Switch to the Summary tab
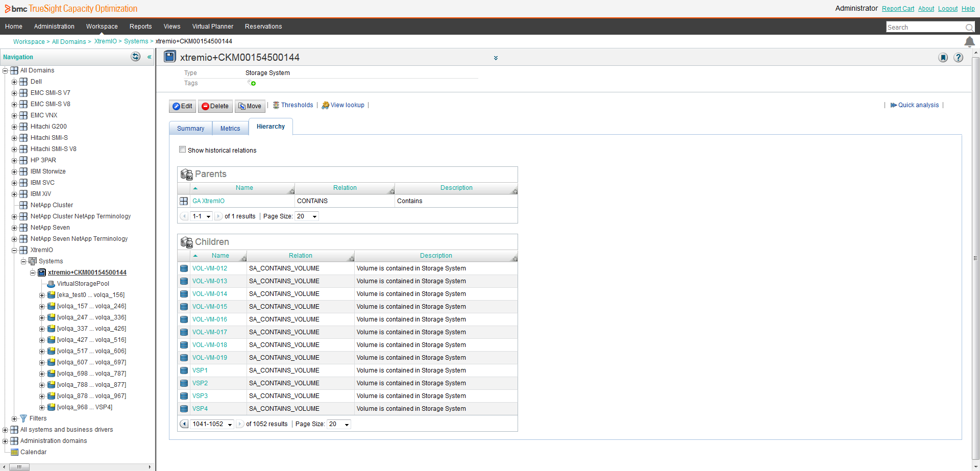The image size is (980, 471). tap(190, 129)
